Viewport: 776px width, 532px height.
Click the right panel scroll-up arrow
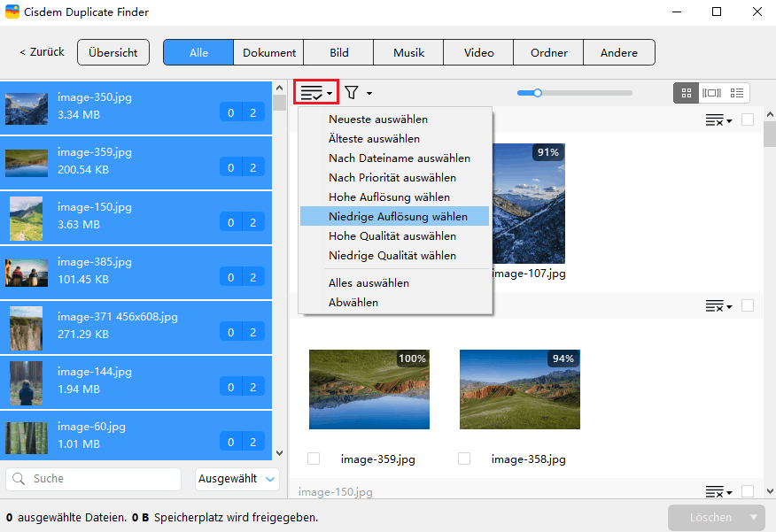pos(770,114)
